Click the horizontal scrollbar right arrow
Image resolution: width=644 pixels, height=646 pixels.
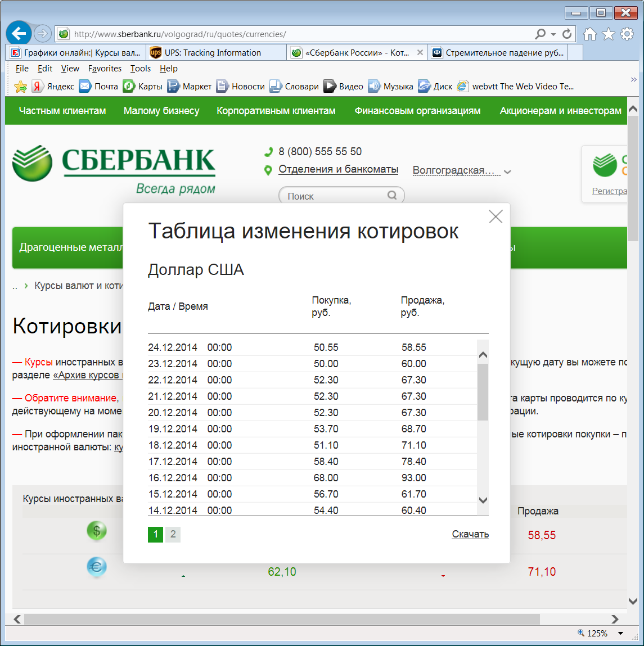[x=615, y=619]
